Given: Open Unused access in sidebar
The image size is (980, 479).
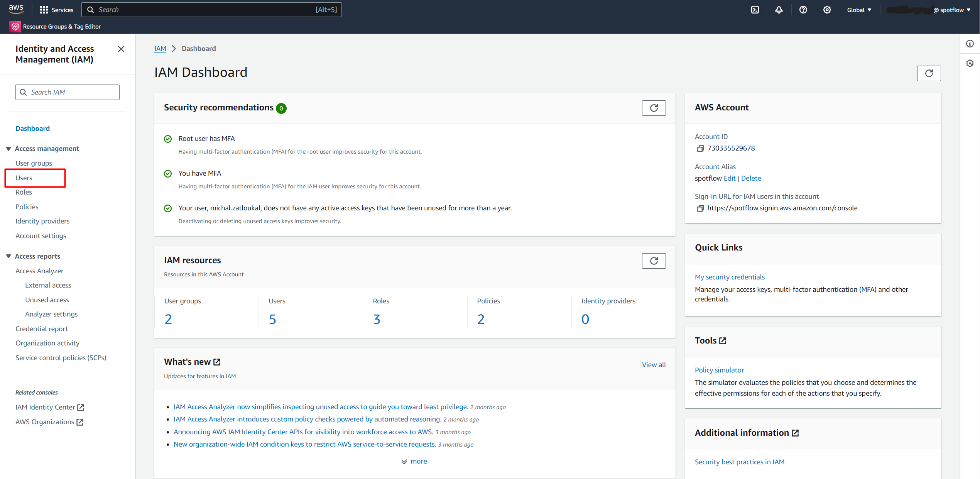Looking at the screenshot, I should pyautogui.click(x=47, y=300).
